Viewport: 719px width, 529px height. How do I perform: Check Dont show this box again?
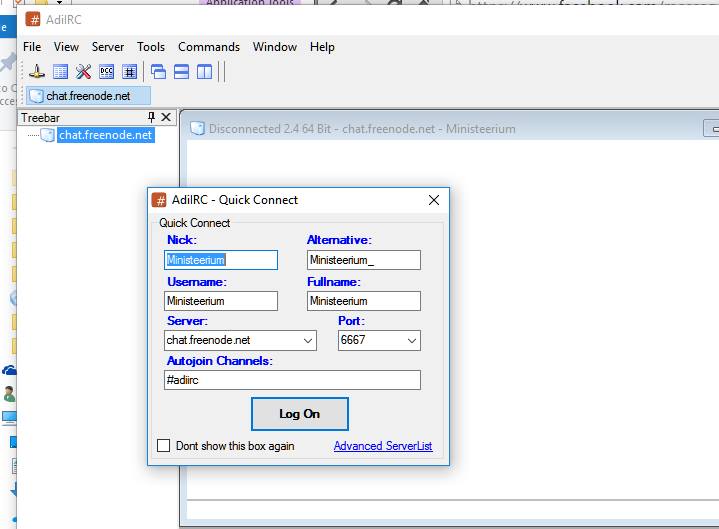[x=163, y=446]
